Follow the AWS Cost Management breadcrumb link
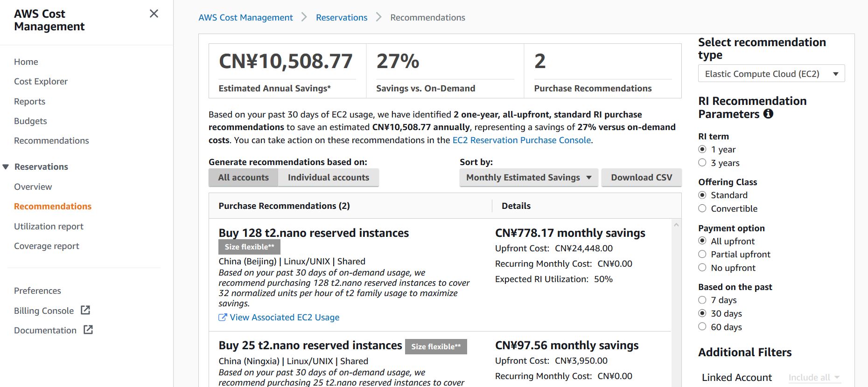The width and height of the screenshot is (868, 387). point(246,17)
